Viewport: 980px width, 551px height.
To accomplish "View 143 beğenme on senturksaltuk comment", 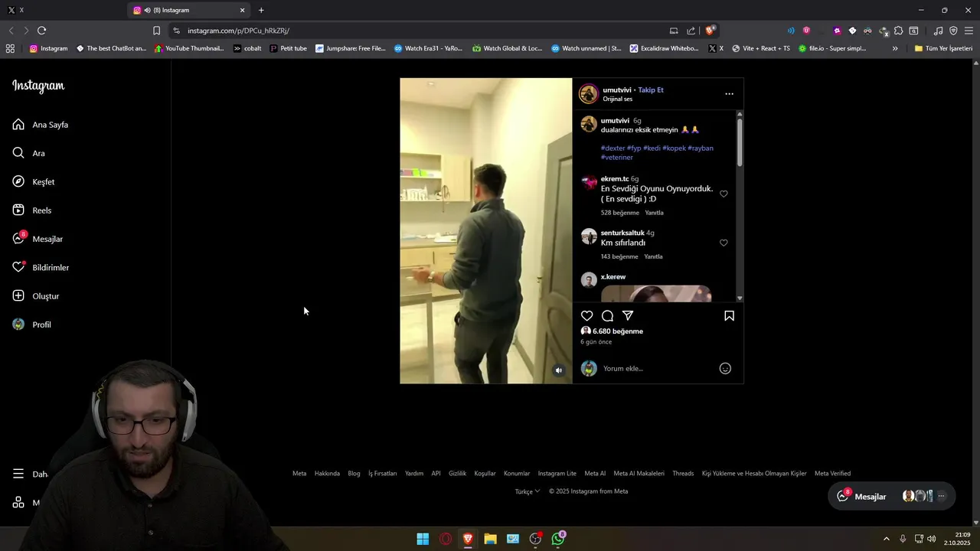I will point(619,256).
